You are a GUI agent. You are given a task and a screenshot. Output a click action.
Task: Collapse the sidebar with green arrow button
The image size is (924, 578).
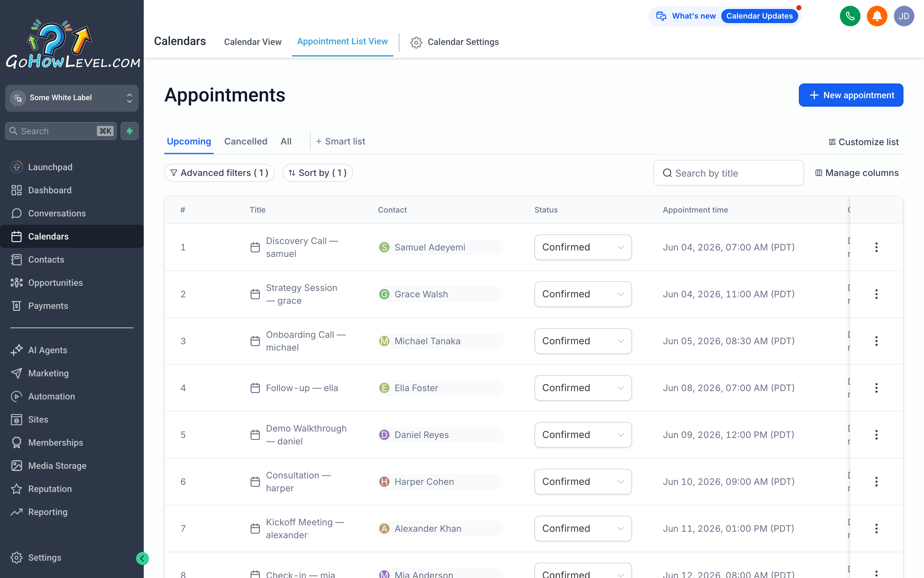tap(142, 558)
